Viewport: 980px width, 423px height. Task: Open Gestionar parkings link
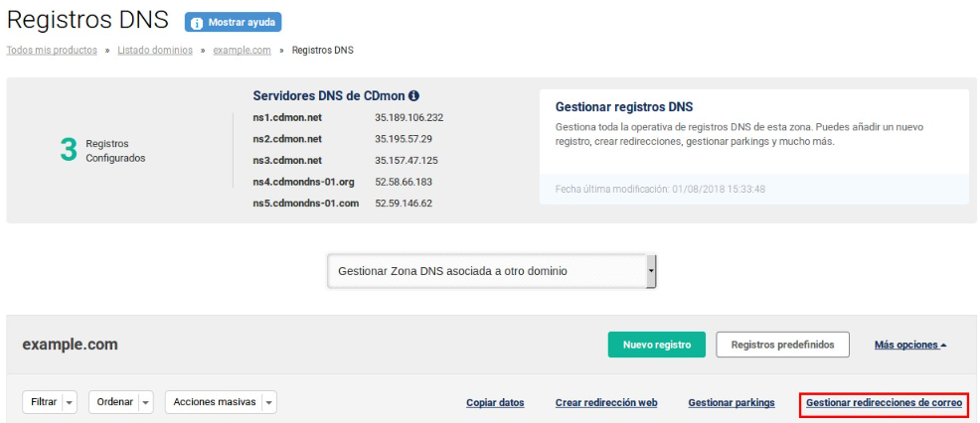pos(731,403)
